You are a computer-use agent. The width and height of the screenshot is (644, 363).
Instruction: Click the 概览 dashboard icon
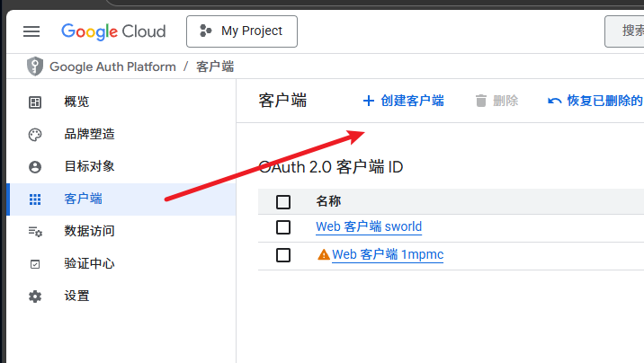(x=35, y=102)
